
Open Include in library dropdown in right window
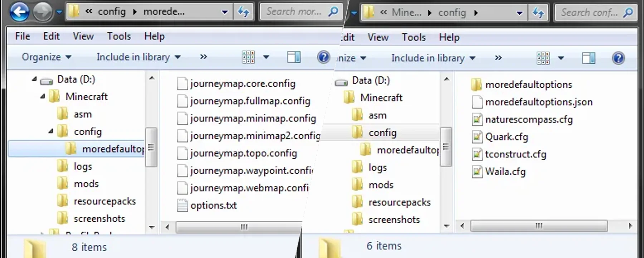pyautogui.click(x=433, y=58)
